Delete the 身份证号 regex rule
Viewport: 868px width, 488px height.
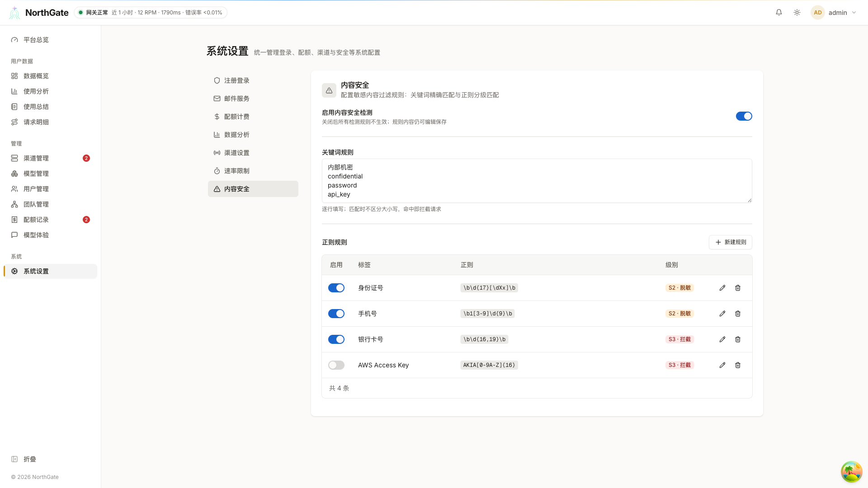(x=738, y=288)
